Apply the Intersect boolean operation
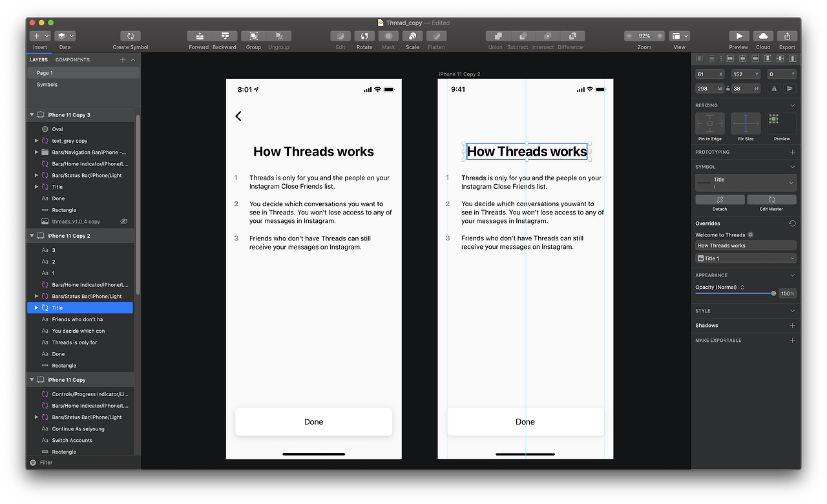The image size is (827, 504). 547,36
